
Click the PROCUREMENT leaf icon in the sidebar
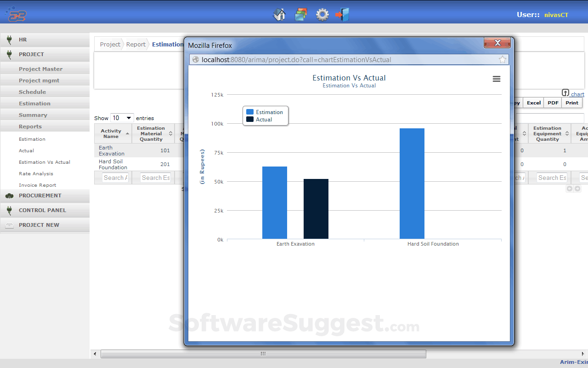[8, 195]
